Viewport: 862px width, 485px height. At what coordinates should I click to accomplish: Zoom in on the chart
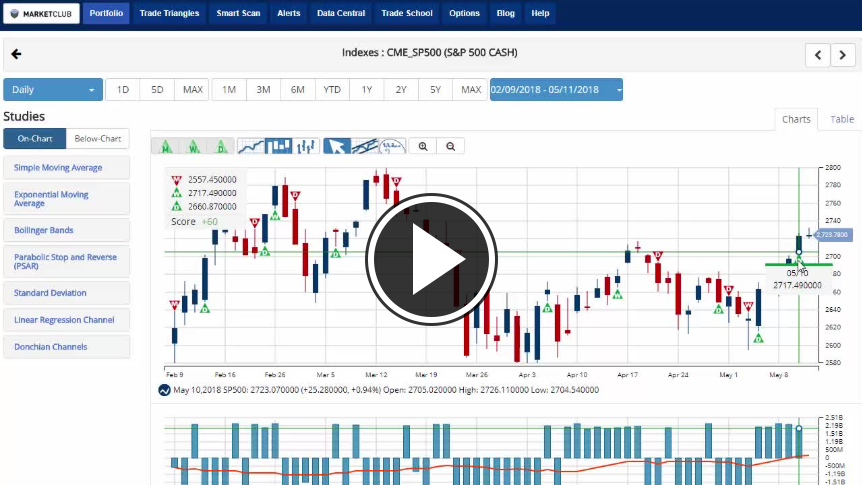[423, 146]
